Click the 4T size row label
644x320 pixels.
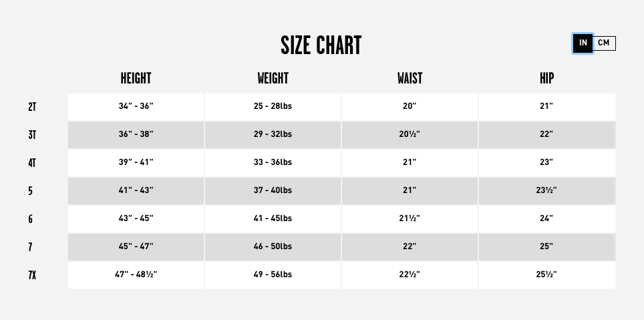click(32, 163)
